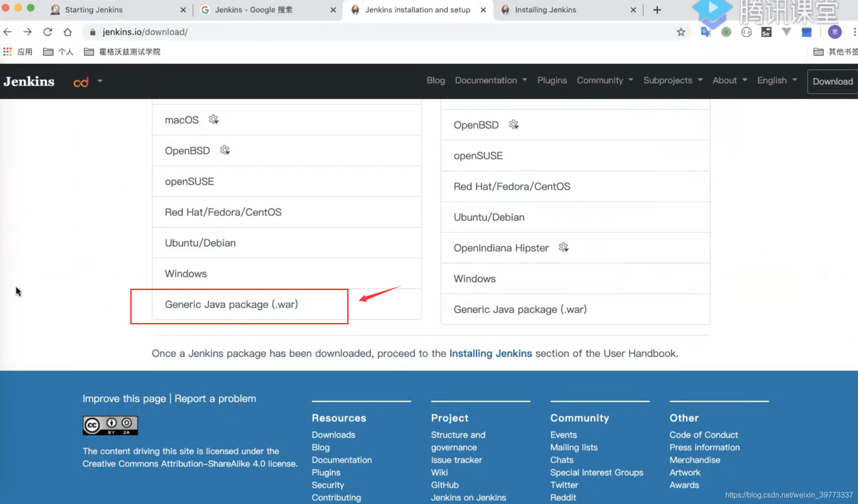Open Downloads under Resources footer
Viewport: 858px width, 504px height.
334,435
